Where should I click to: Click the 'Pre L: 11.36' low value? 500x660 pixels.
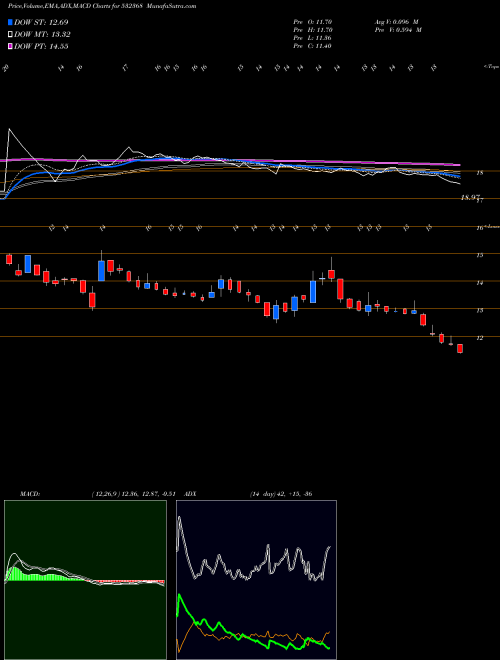click(314, 38)
